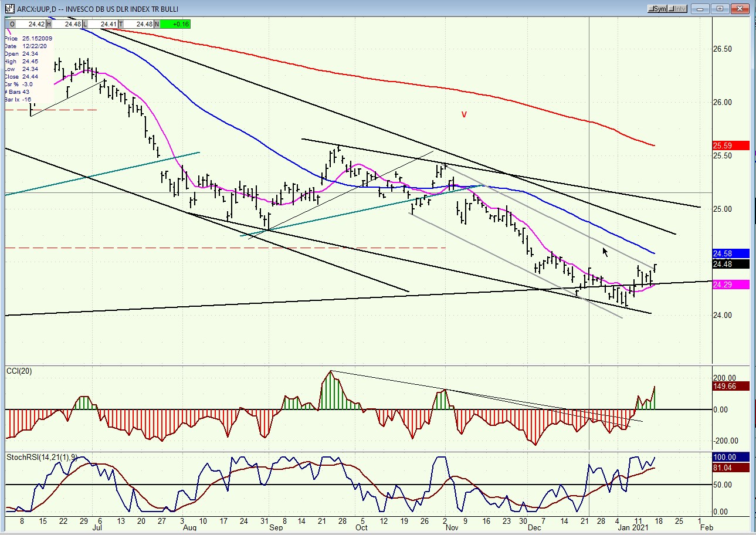Click the CCI(20) indicator label
The width and height of the screenshot is (756, 535).
point(19,371)
